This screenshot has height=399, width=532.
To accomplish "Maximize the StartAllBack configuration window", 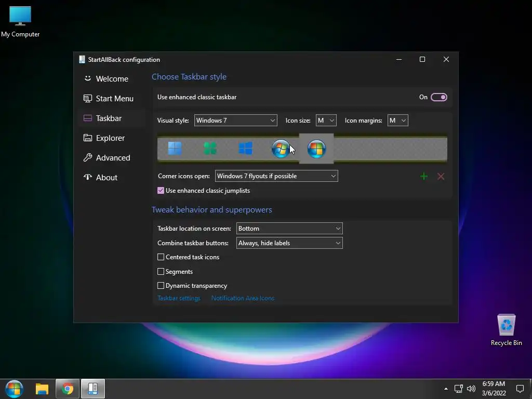I will pos(422,59).
